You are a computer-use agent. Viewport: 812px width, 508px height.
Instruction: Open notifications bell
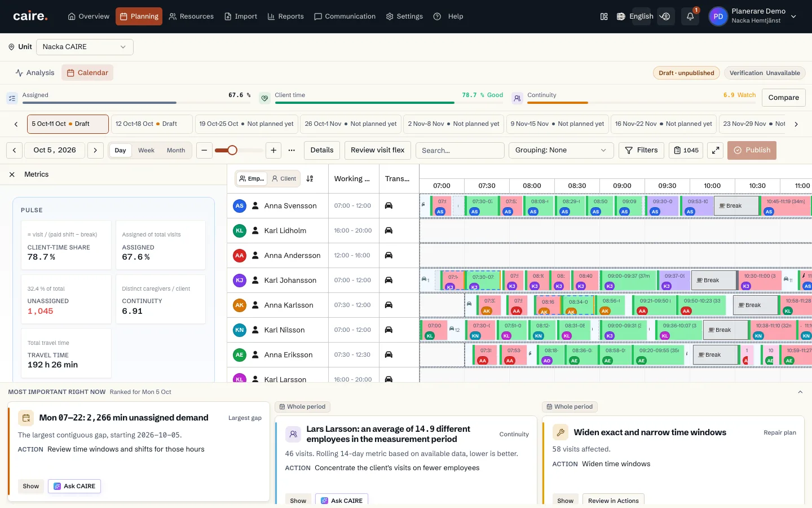690,16
